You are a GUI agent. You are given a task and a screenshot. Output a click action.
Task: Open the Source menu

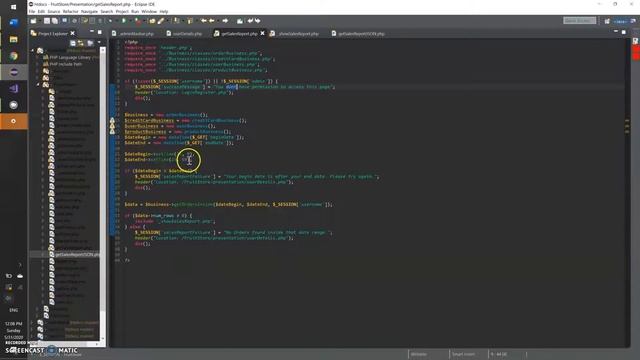pyautogui.click(x=53, y=11)
